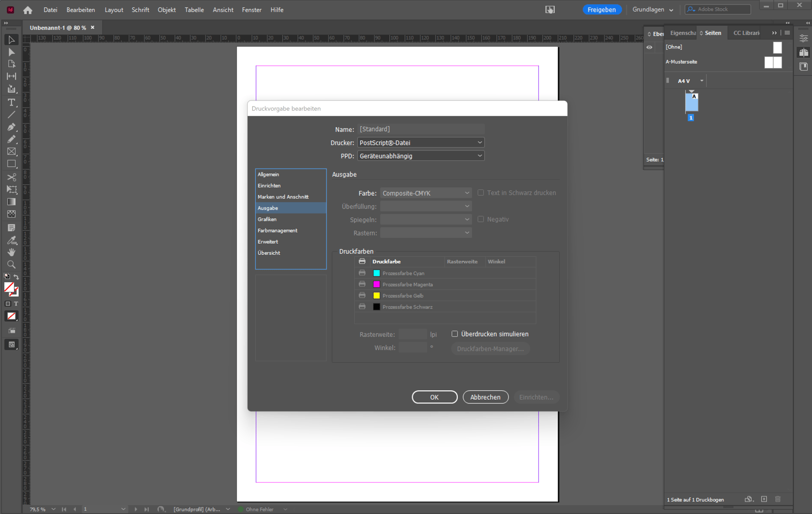Viewport: 812px width, 514px height.
Task: Open the PPD dropdown
Action: [x=421, y=156]
